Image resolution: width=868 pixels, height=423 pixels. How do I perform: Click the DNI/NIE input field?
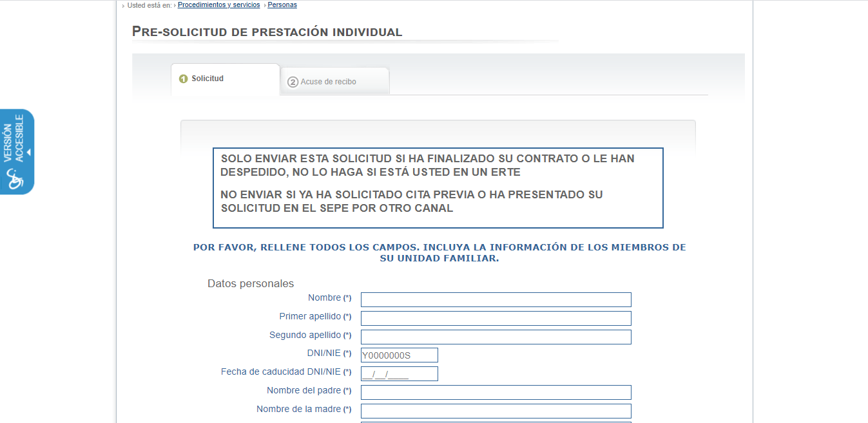coord(400,355)
